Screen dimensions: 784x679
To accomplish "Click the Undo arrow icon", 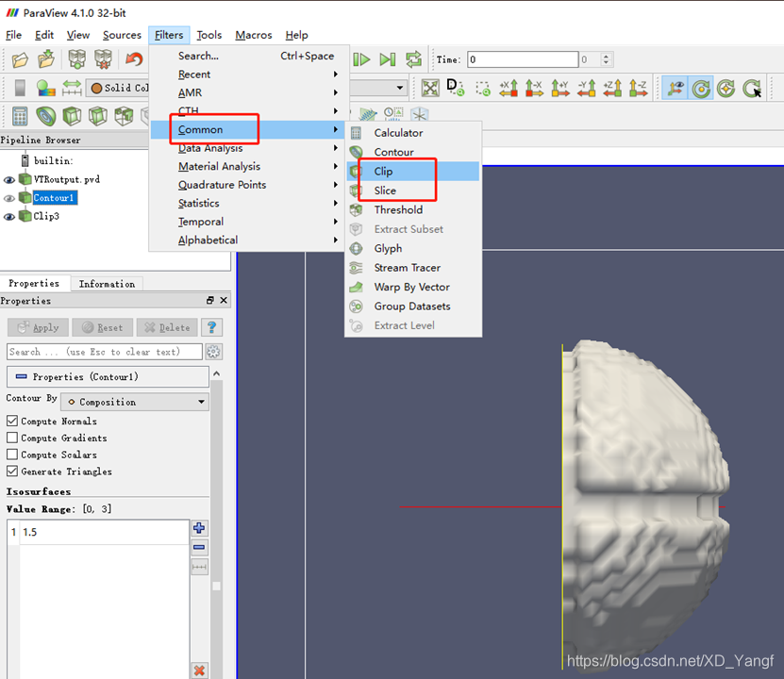I will (x=134, y=59).
